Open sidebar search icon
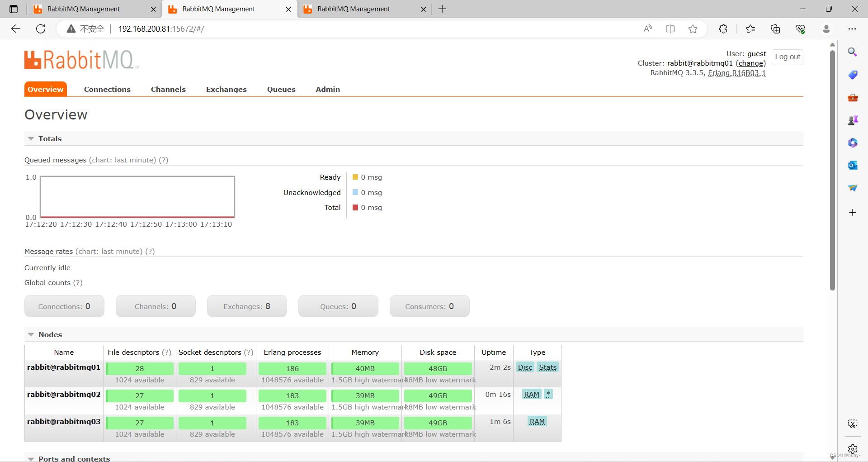Screen dimensions: 868x462 coord(853,52)
